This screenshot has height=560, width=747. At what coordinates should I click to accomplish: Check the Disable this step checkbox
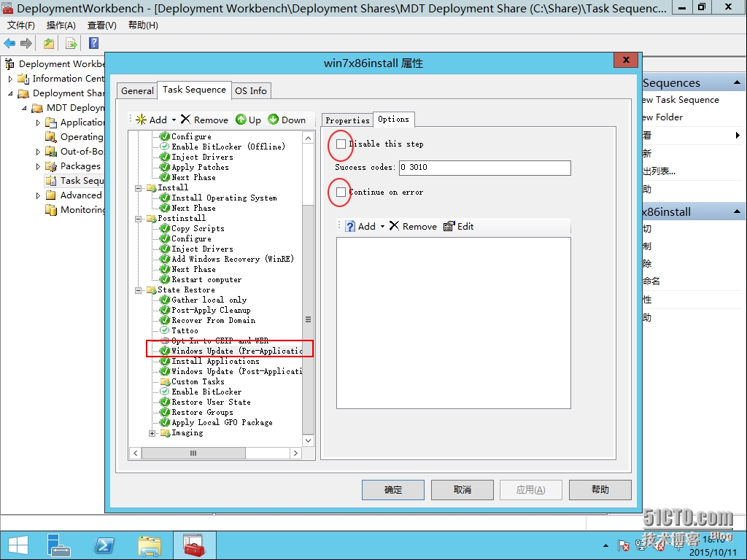[x=341, y=144]
